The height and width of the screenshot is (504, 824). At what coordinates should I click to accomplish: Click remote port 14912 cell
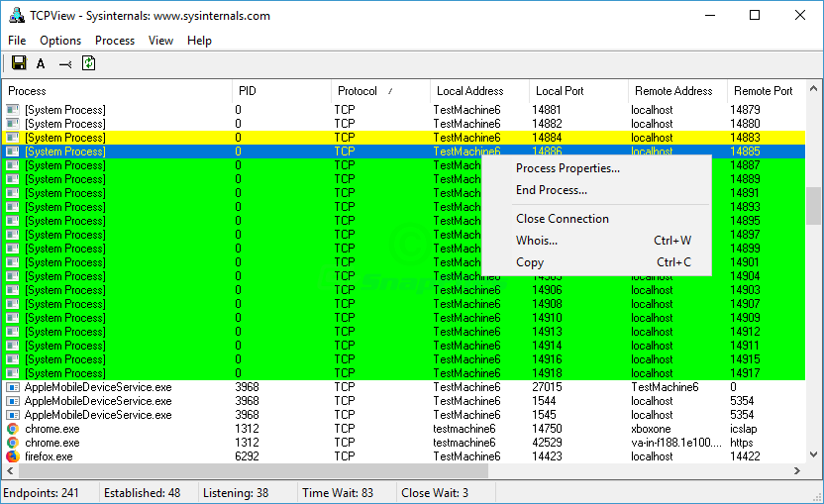click(x=745, y=332)
